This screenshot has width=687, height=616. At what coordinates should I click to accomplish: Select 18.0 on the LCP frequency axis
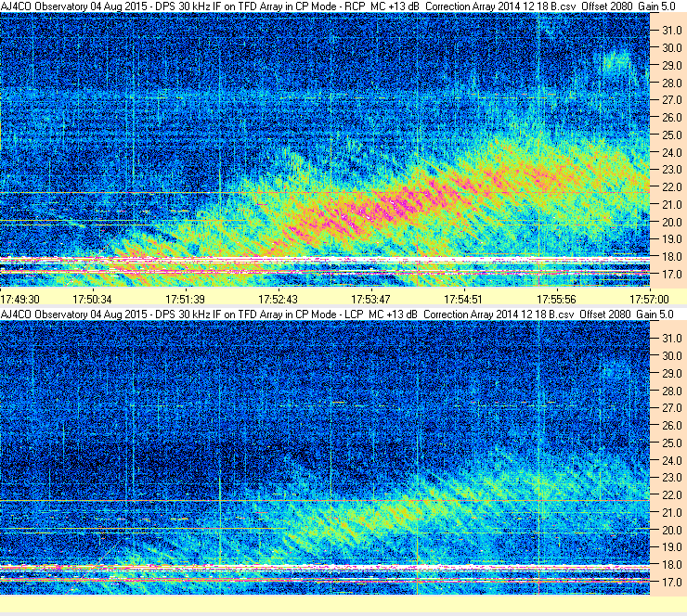[671, 565]
